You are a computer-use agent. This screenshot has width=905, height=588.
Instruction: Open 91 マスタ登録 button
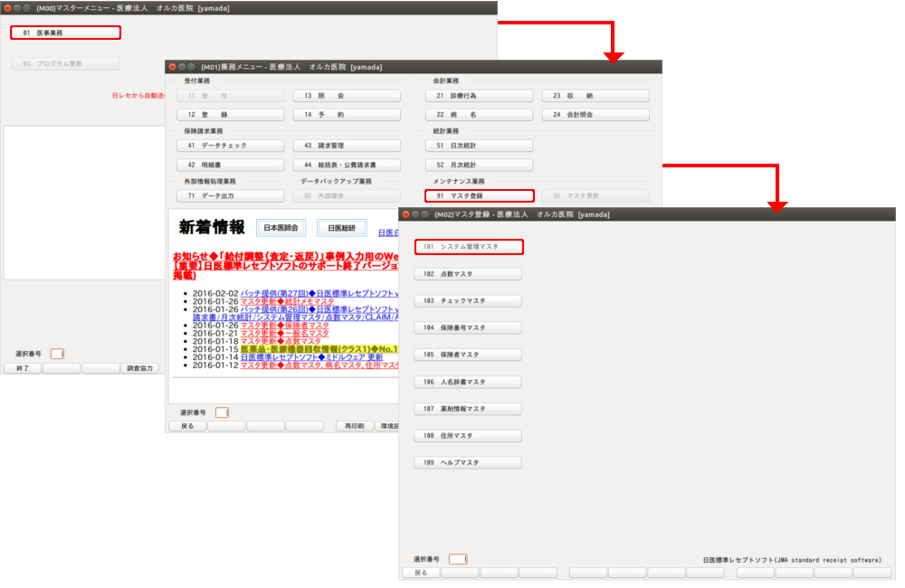[479, 196]
